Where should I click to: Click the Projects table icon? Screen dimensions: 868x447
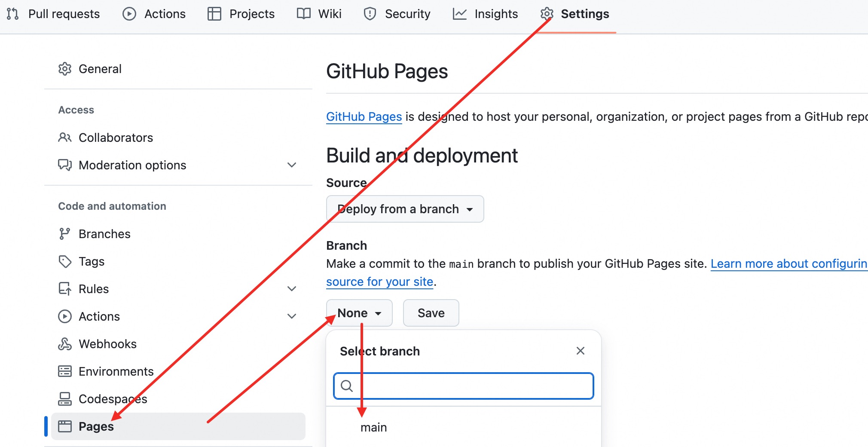click(214, 14)
